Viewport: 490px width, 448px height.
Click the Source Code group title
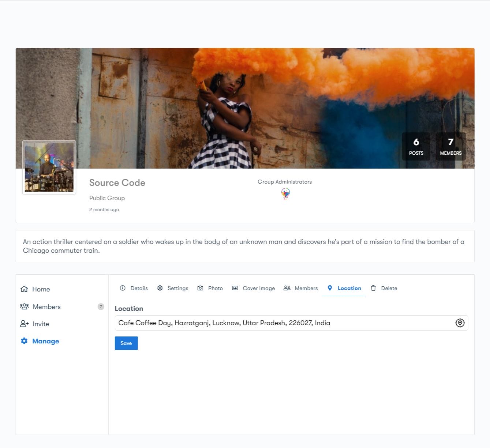(x=117, y=183)
